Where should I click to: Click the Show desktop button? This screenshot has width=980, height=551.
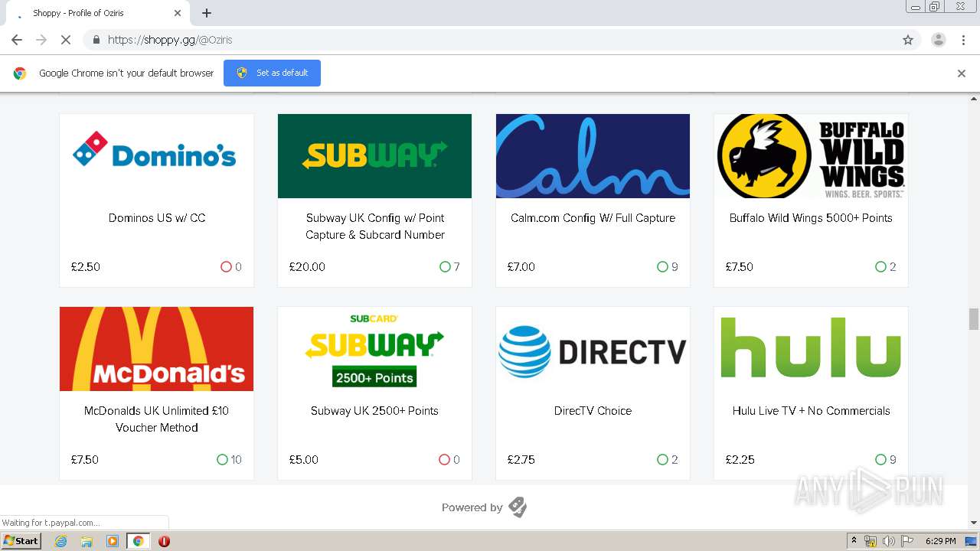pos(972,541)
